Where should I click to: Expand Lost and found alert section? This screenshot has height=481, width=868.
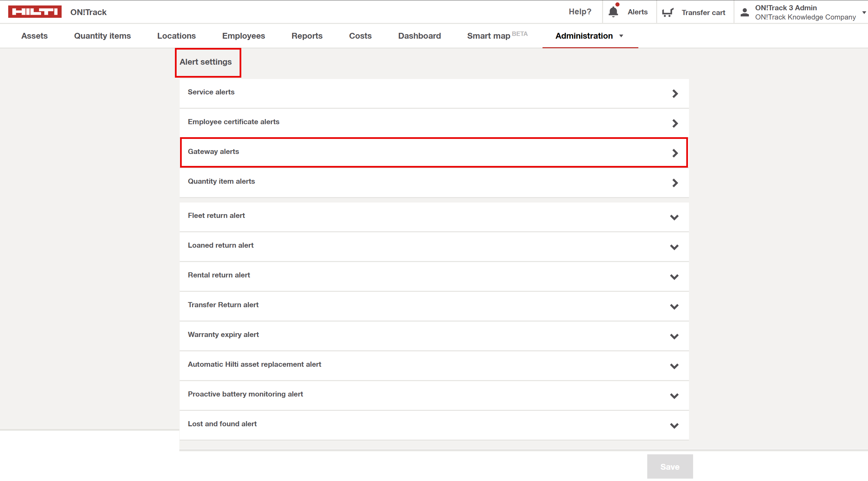coord(674,426)
